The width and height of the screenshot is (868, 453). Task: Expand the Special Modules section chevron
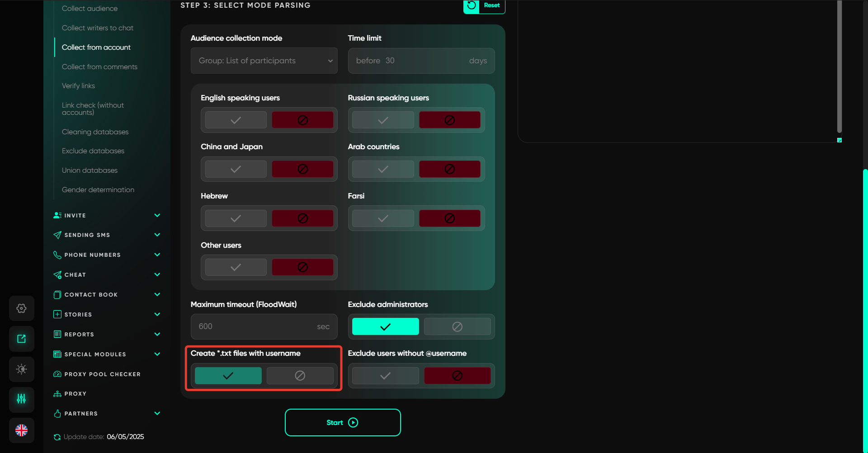tap(157, 354)
